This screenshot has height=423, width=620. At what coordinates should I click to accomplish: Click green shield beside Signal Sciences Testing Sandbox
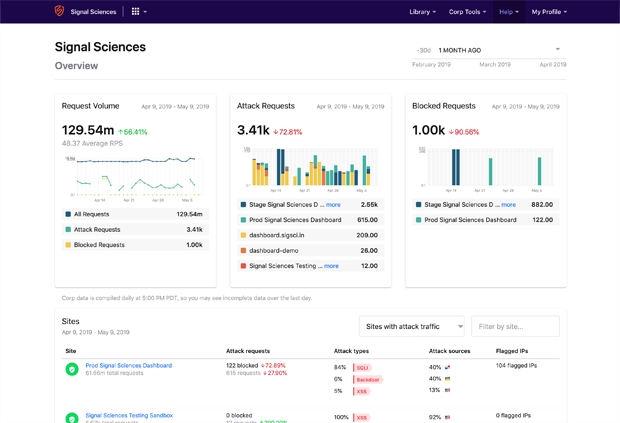coord(72,418)
